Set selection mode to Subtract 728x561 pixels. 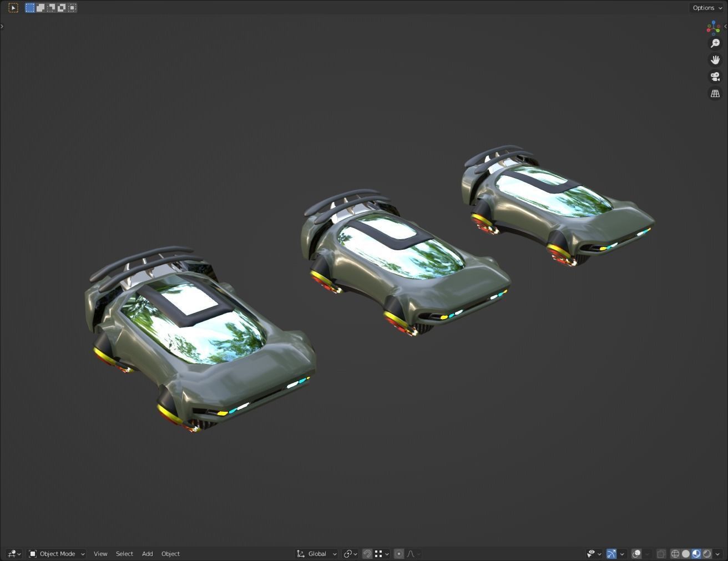pos(51,8)
